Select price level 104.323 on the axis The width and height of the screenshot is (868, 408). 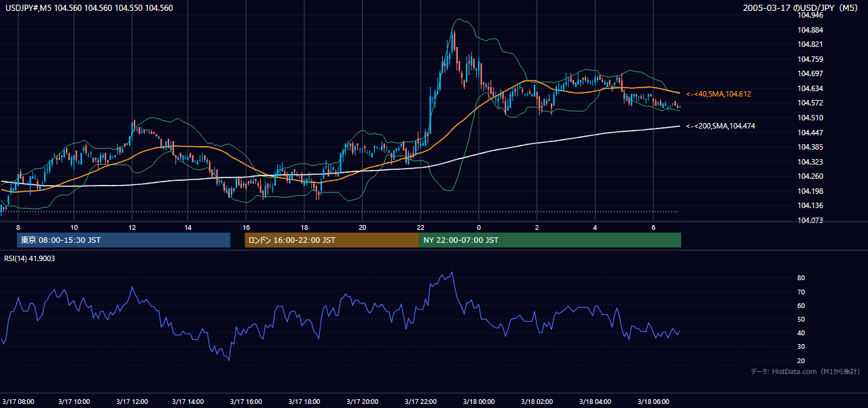click(x=810, y=162)
